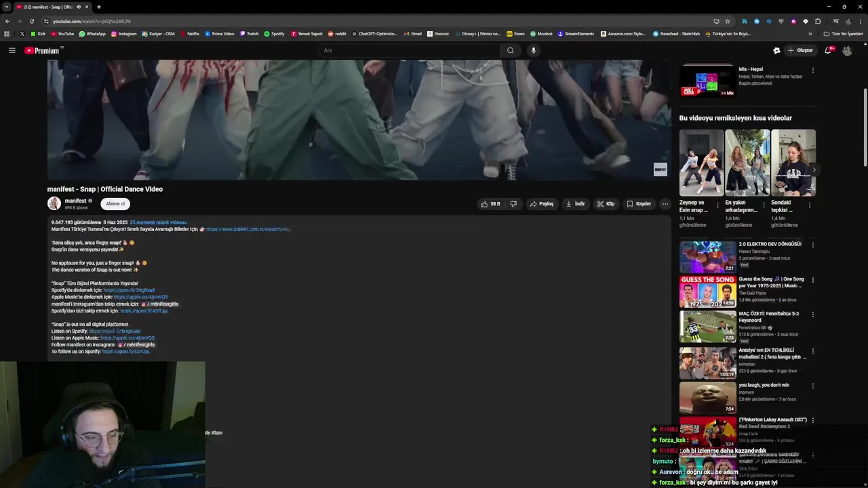868x488 pixels.
Task: Open the video watermark channel logo
Action: [660, 169]
